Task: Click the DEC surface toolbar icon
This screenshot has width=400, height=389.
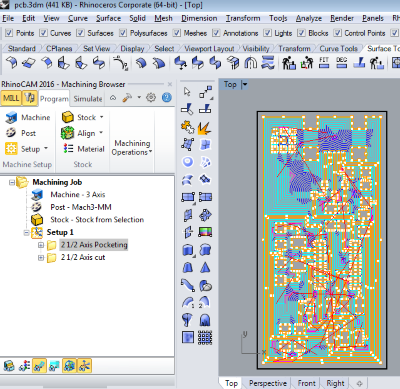Action: [341, 62]
